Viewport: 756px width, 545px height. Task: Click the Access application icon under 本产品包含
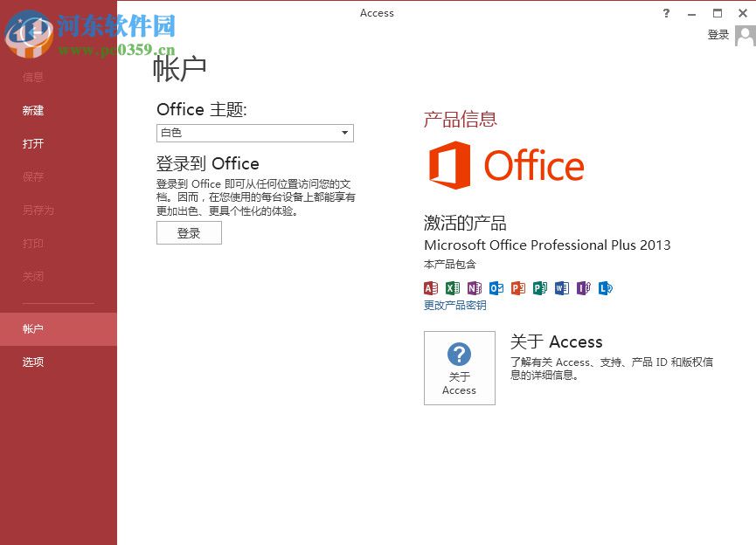430,288
